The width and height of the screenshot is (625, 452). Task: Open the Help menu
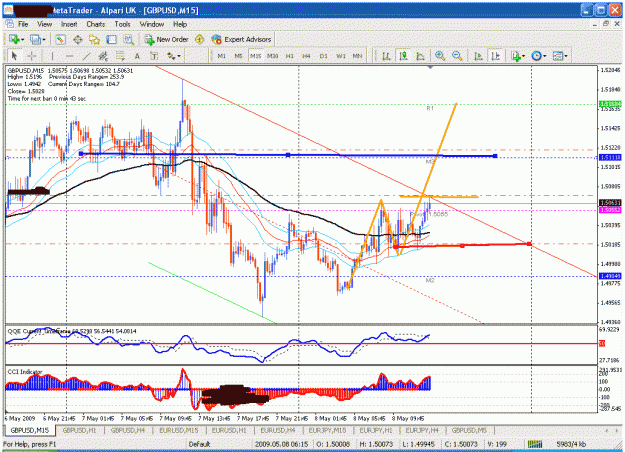point(180,24)
